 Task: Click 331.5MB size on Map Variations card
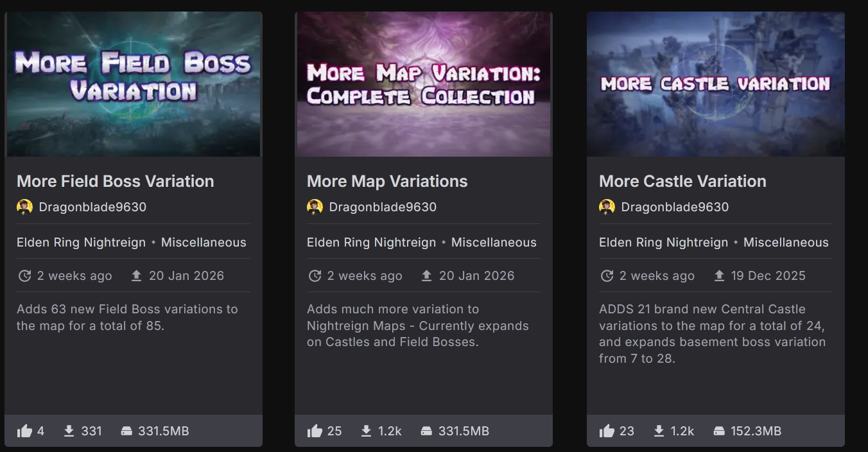pos(464,431)
